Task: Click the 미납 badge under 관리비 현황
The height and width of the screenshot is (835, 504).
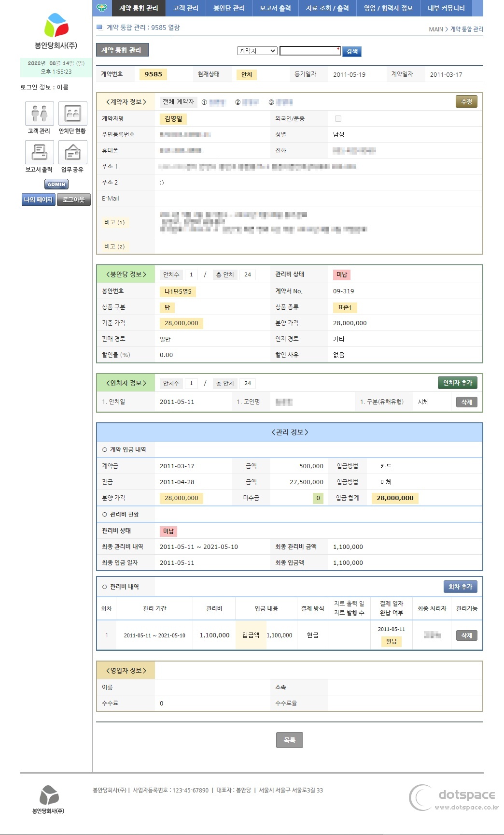Action: coord(168,531)
